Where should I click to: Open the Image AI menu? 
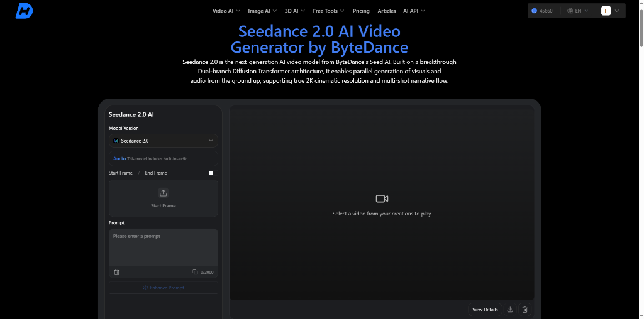(x=262, y=11)
